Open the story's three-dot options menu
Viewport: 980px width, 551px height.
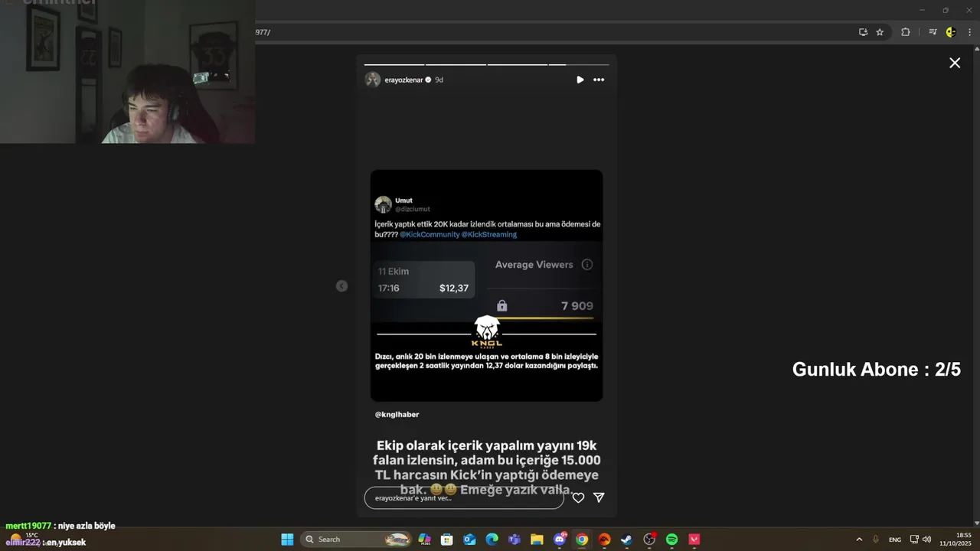[599, 80]
